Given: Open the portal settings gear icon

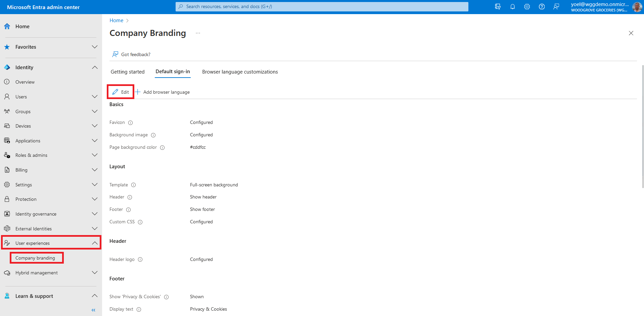Looking at the screenshot, I should click(x=527, y=7).
